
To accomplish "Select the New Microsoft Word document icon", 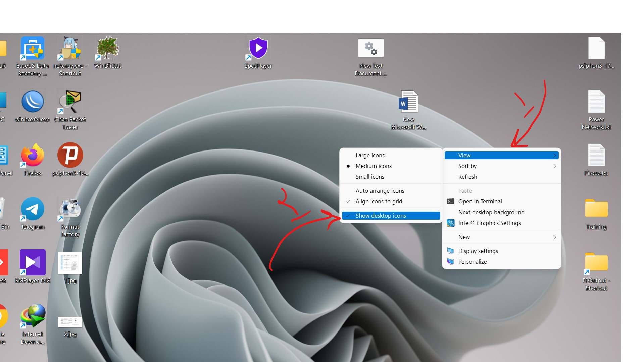I will [x=408, y=102].
